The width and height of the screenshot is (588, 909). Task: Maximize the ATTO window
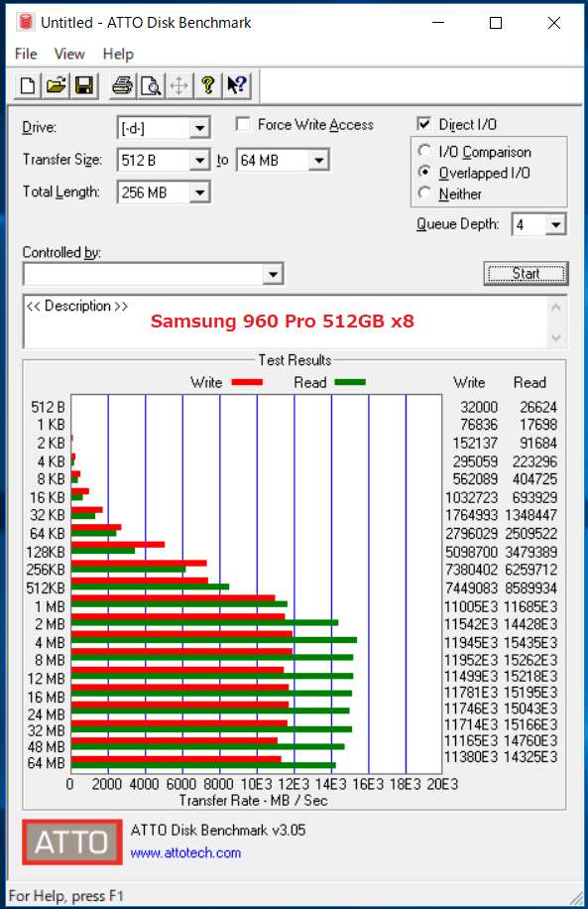[496, 23]
